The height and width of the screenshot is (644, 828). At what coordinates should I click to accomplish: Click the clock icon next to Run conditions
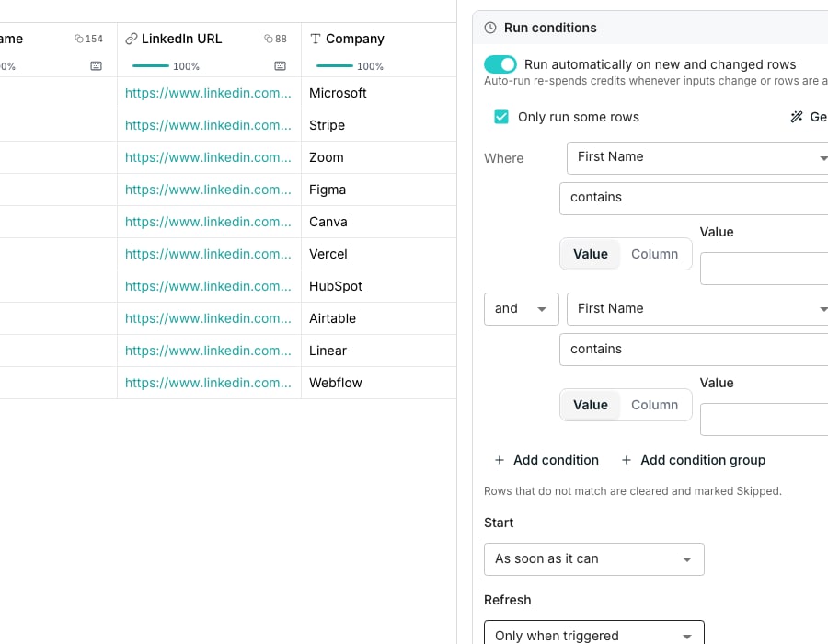click(x=490, y=28)
